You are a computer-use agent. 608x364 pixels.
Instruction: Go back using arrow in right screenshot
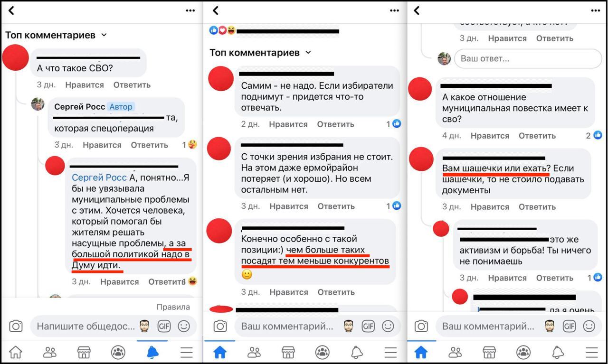click(x=417, y=10)
